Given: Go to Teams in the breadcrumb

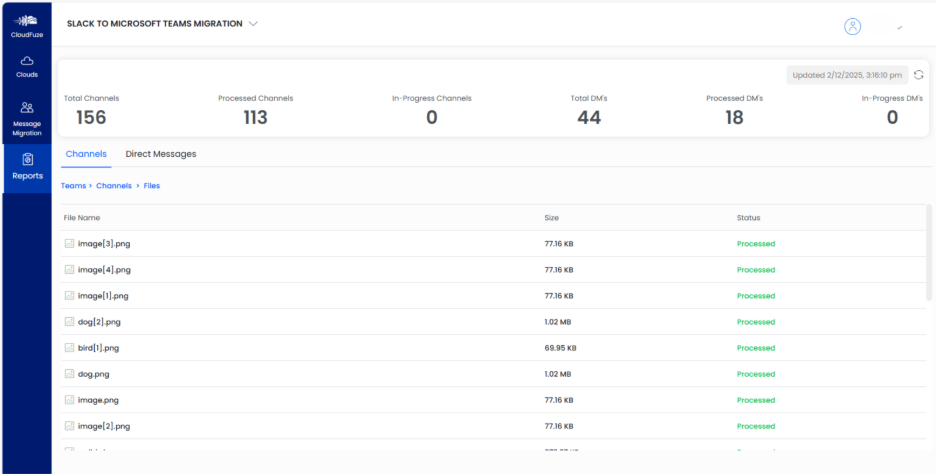Looking at the screenshot, I should point(73,186).
